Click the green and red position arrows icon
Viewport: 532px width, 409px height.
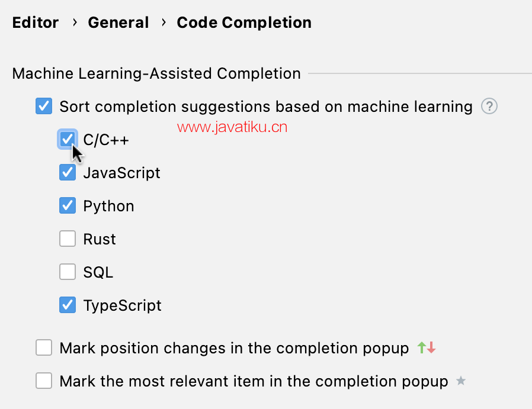point(427,348)
